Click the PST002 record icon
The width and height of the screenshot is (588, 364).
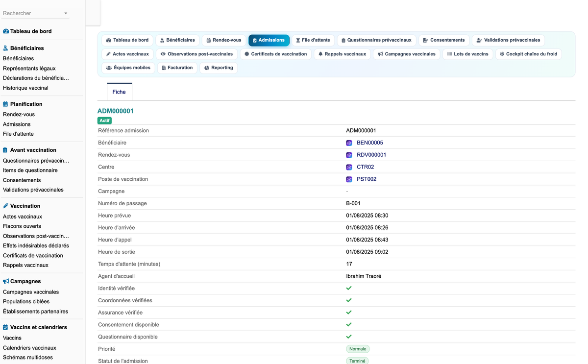[349, 179]
